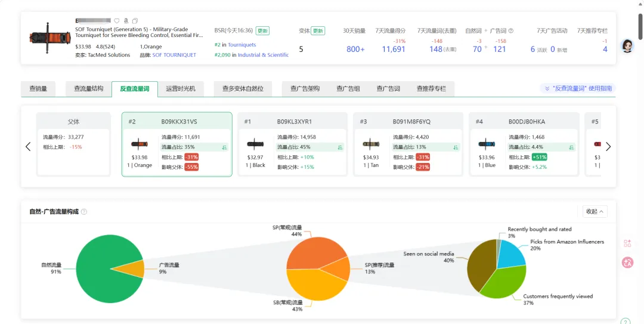Click the orange tourniquet thumbnail in B09KKX31VS card
The image size is (644, 324).
click(139, 144)
